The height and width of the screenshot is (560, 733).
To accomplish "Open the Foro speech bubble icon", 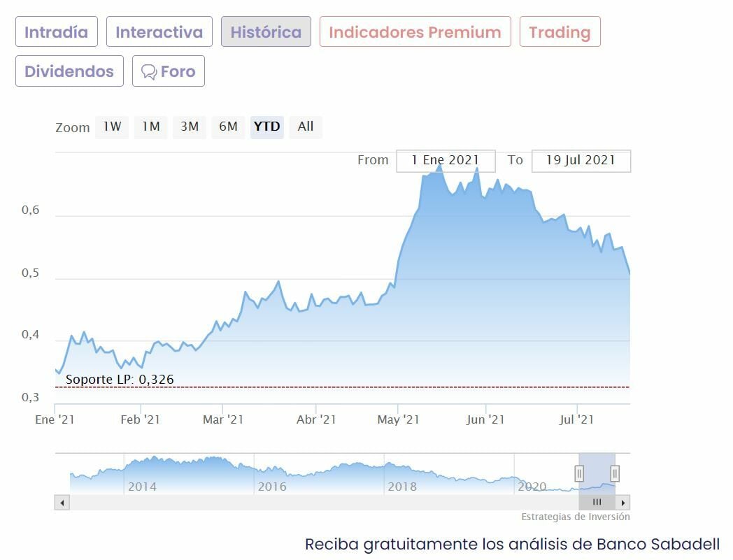I will (149, 72).
